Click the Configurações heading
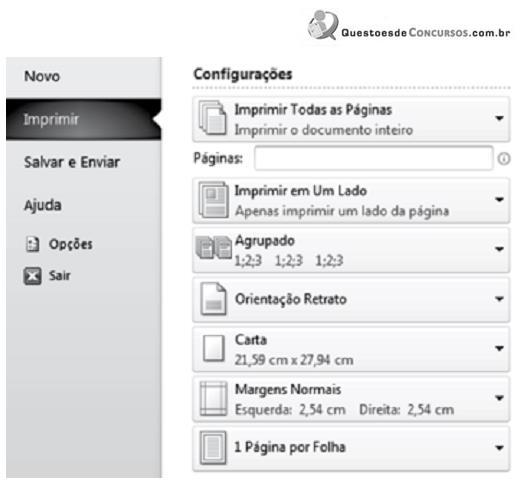This screenshot has height=480, width=521. (x=243, y=74)
